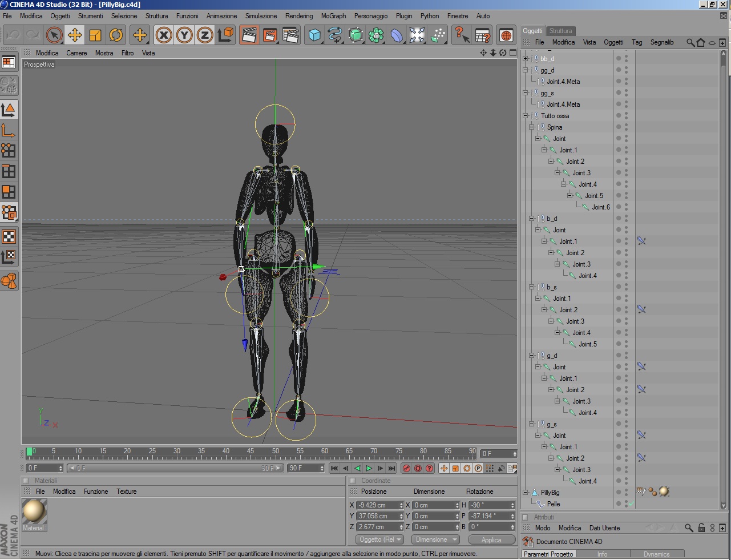The image size is (731, 560).
Task: Search objects with the magnifier icon
Action: pyautogui.click(x=690, y=42)
